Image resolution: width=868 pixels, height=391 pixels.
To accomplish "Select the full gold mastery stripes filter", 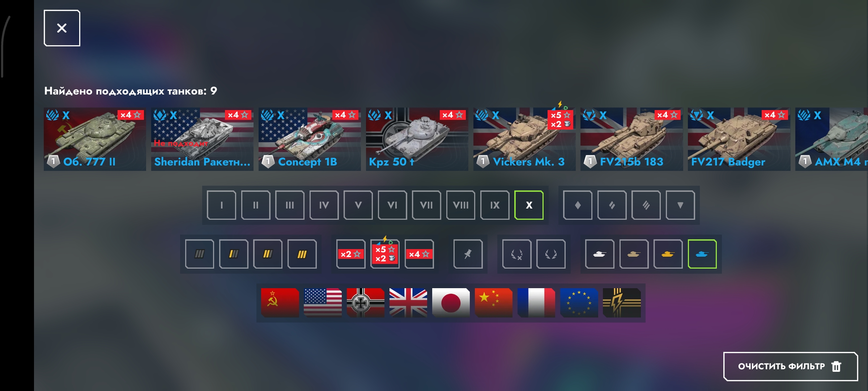I will pos(302,254).
